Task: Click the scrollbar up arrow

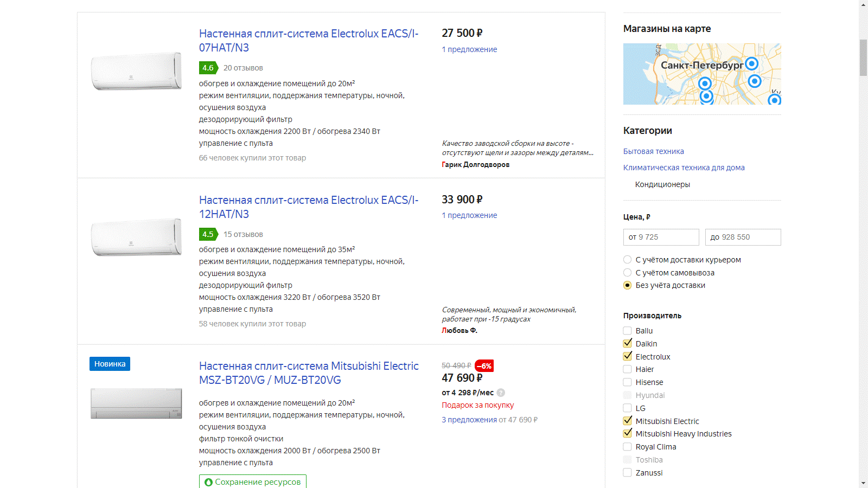Action: (863, 5)
